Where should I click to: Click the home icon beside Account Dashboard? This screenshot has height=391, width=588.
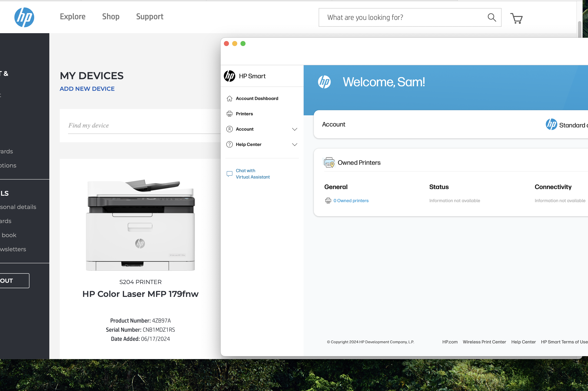pyautogui.click(x=229, y=98)
